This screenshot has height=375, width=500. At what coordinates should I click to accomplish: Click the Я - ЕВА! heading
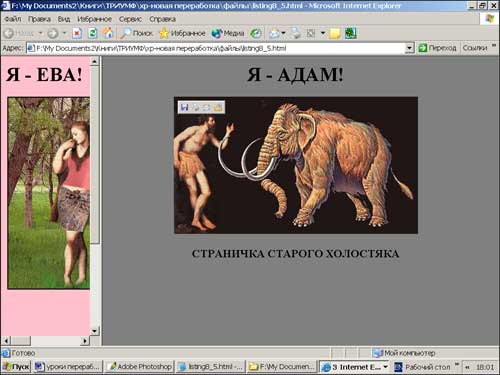44,74
